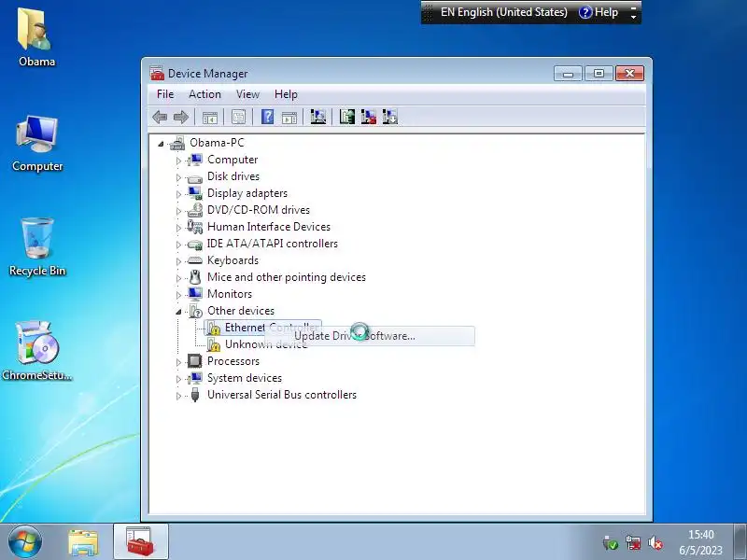Select the Obama folder desktop icon
This screenshot has height=560, width=747.
[x=36, y=37]
